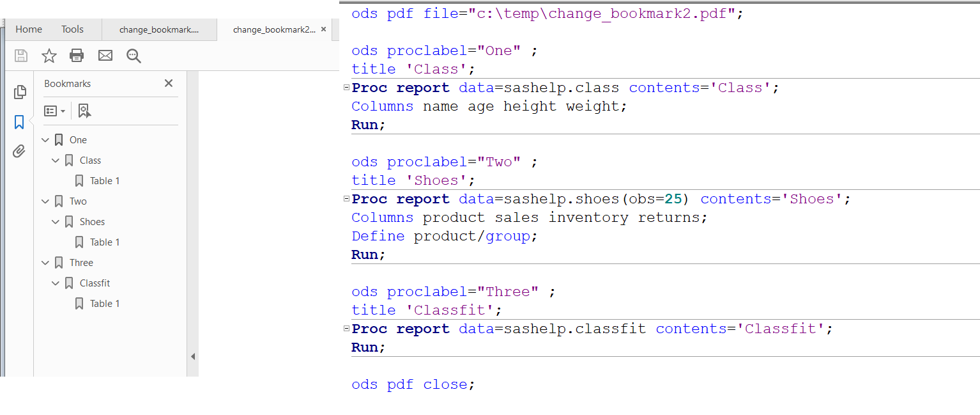Open the Home menu
This screenshot has width=980, height=415.
pyautogui.click(x=28, y=29)
